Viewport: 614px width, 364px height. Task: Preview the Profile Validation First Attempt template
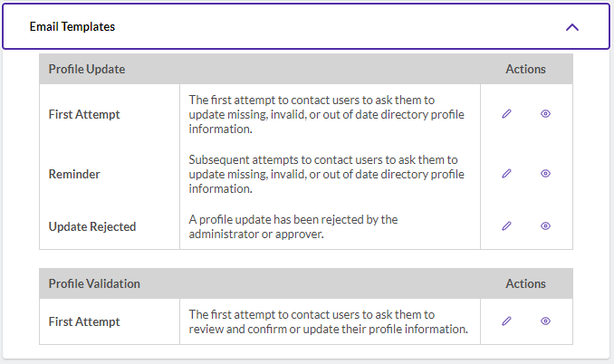(x=545, y=321)
